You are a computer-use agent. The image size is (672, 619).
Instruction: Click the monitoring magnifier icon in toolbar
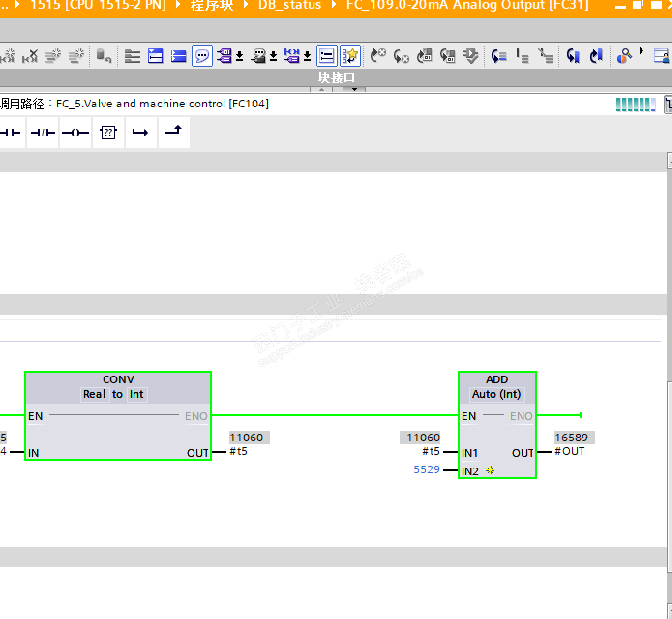coord(624,56)
